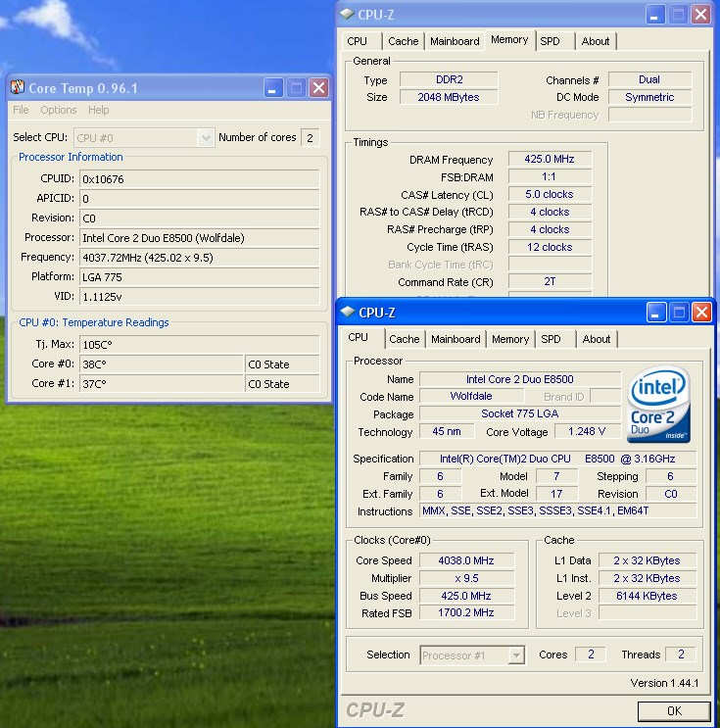Viewport: 720px width, 728px height.
Task: Click the memory Size value 2048 MBytes
Action: [449, 97]
